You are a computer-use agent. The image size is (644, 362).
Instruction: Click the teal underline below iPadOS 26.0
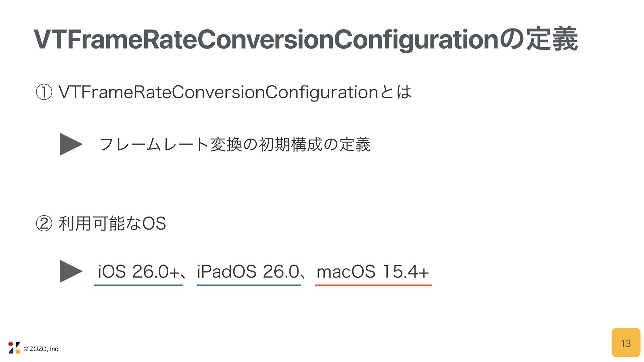249,285
